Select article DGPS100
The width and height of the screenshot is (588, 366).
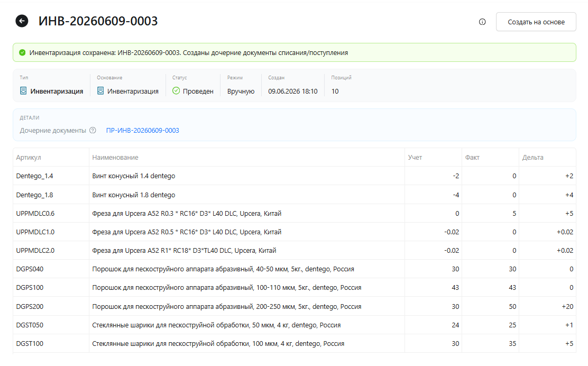(30, 287)
